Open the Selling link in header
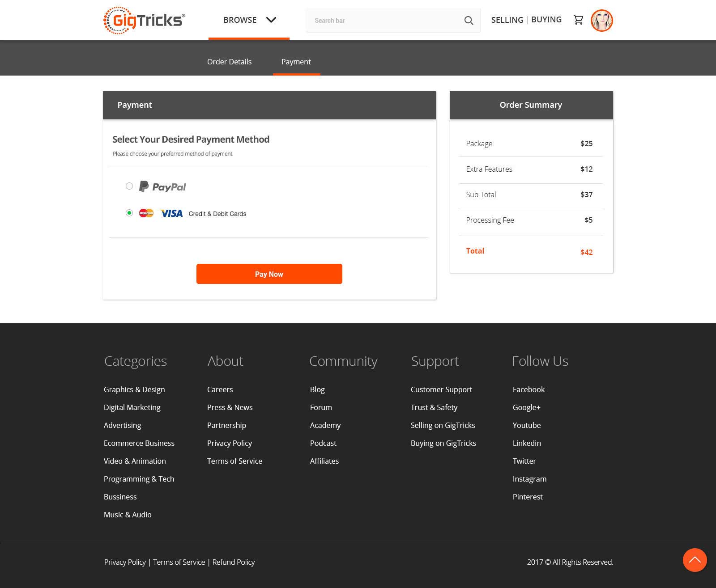This screenshot has height=588, width=716. 507,20
